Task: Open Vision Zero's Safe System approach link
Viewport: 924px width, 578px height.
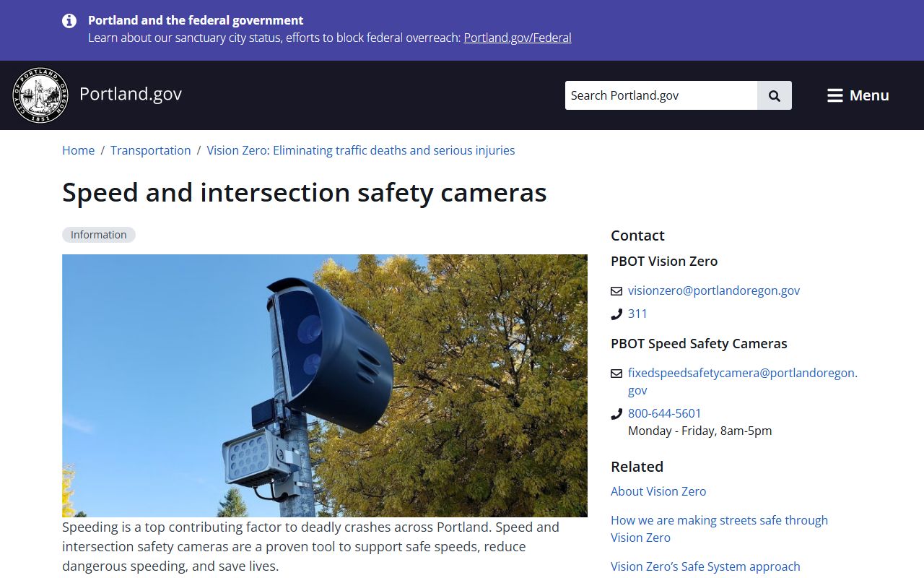Action: click(x=705, y=566)
